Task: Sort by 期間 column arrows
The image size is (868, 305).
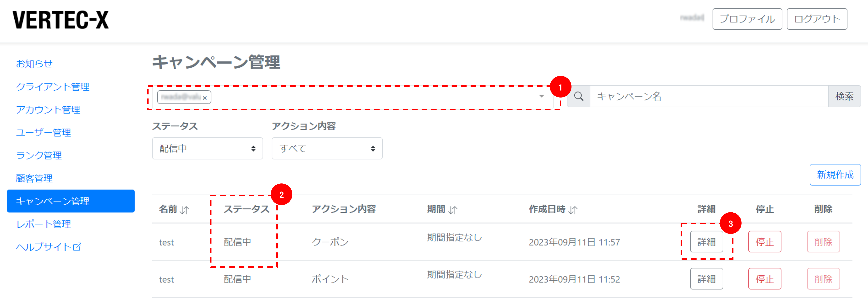Action: point(453,210)
